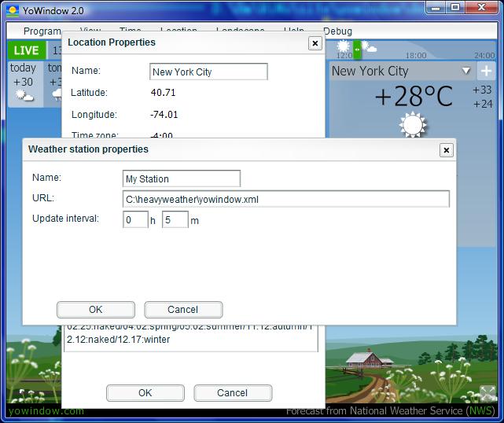Open the yowindow.com link

click(x=46, y=410)
